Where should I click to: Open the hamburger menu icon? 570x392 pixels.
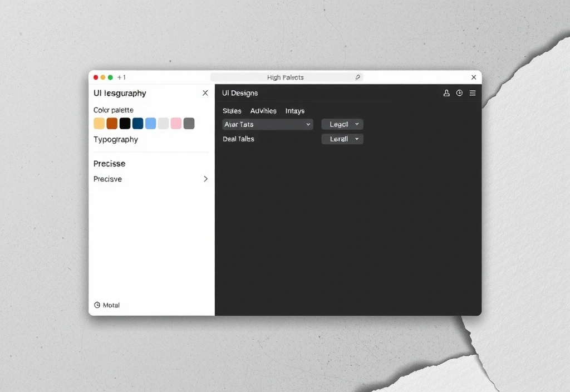tap(473, 93)
